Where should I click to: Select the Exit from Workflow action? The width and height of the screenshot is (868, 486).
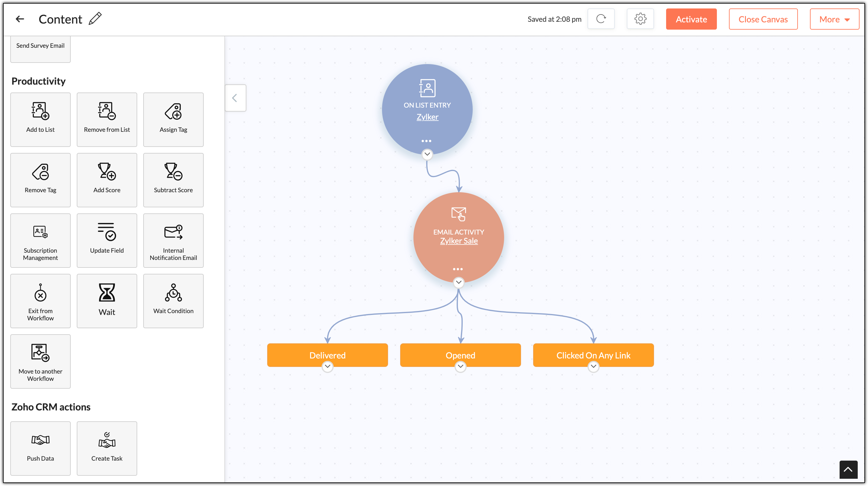click(40, 301)
